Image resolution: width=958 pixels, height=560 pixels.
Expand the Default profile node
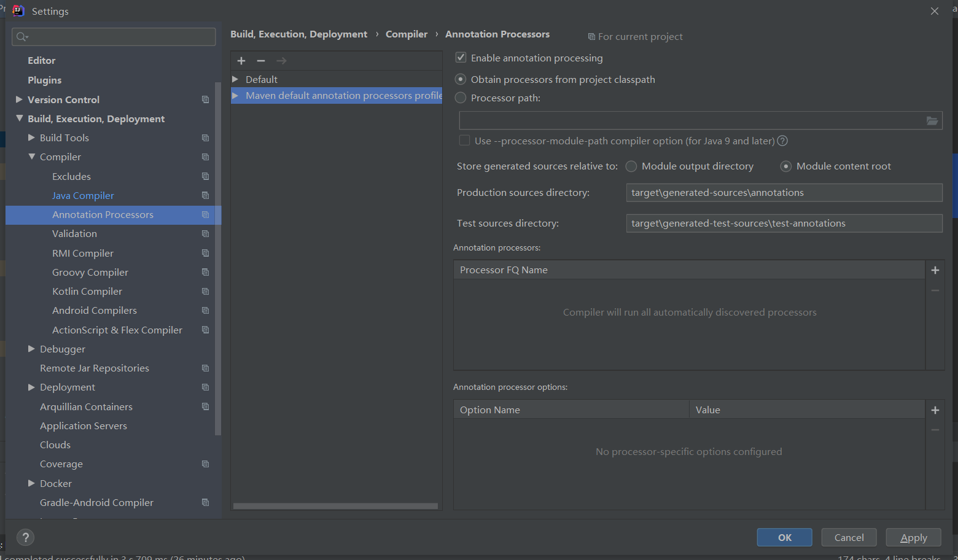coord(235,79)
